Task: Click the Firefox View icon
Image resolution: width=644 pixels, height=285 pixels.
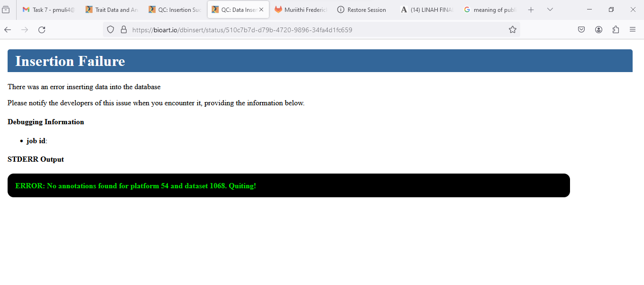Action: coord(6,9)
